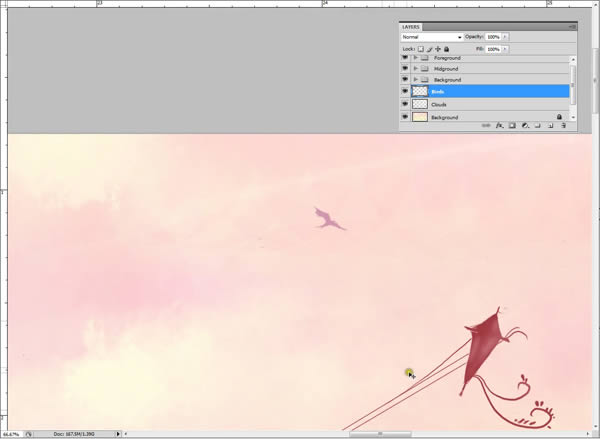Expand the Midground group

click(416, 69)
